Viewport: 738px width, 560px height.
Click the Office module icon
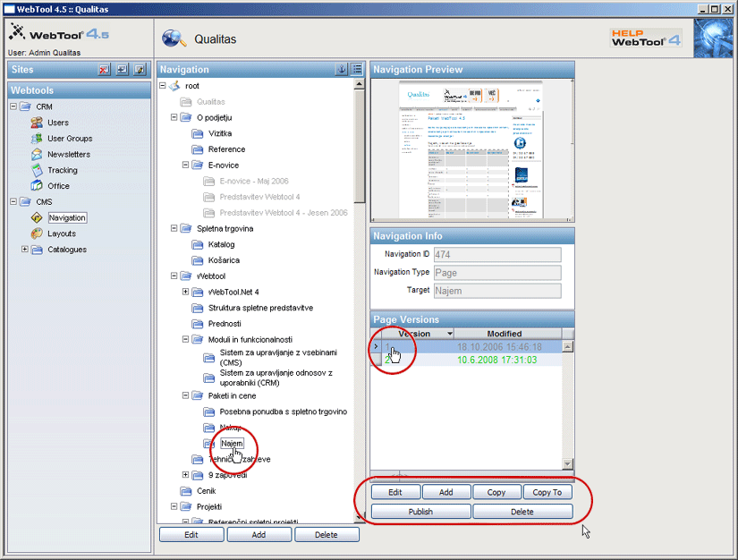[x=37, y=186]
